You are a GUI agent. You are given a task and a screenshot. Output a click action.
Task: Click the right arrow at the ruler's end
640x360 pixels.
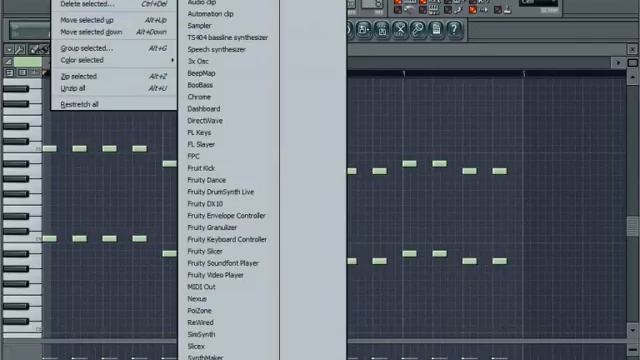pos(618,63)
